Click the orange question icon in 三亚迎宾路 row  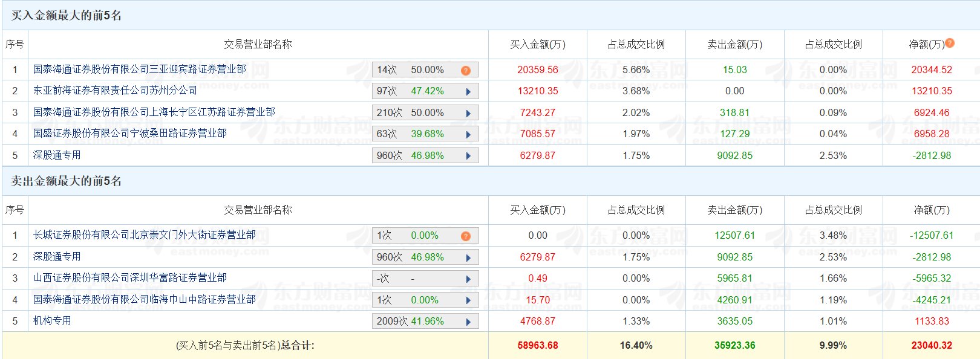click(x=465, y=70)
